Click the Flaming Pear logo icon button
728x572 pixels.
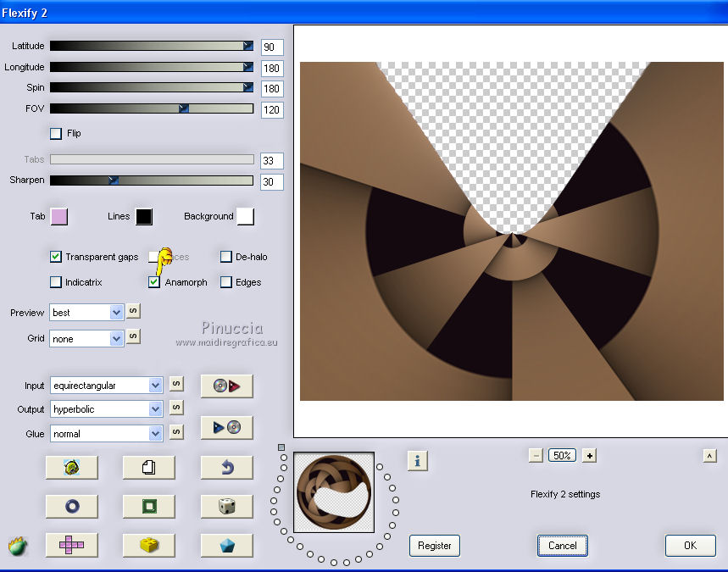(x=72, y=467)
